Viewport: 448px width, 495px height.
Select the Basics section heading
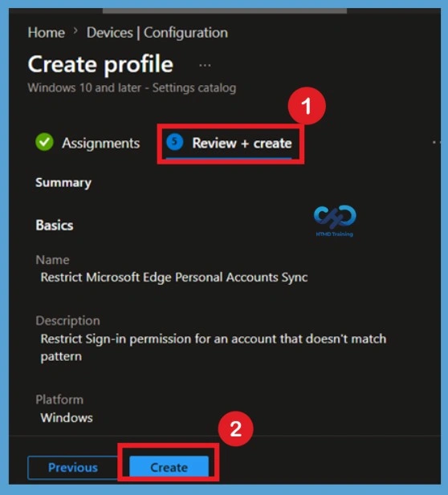(x=55, y=225)
